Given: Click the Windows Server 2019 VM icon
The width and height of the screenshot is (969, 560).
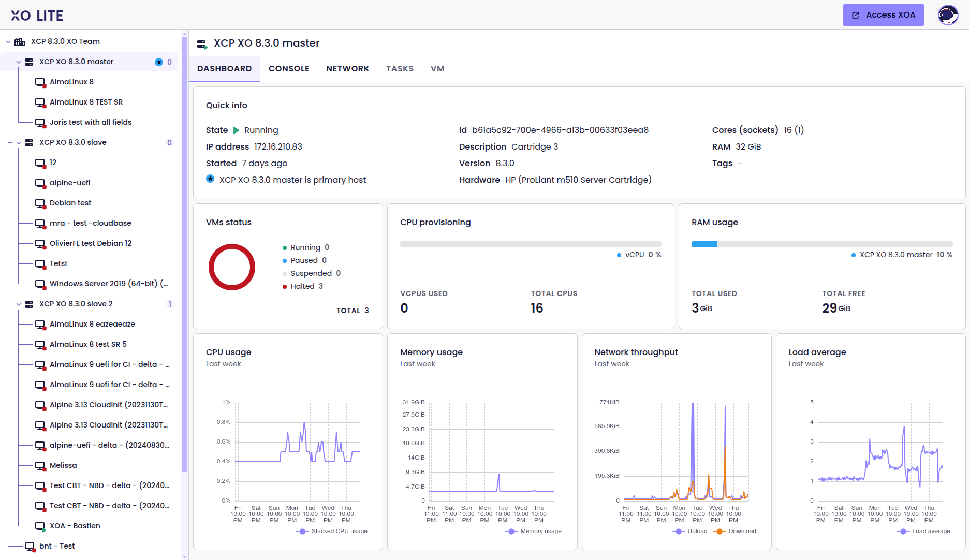Looking at the screenshot, I should click(x=40, y=284).
